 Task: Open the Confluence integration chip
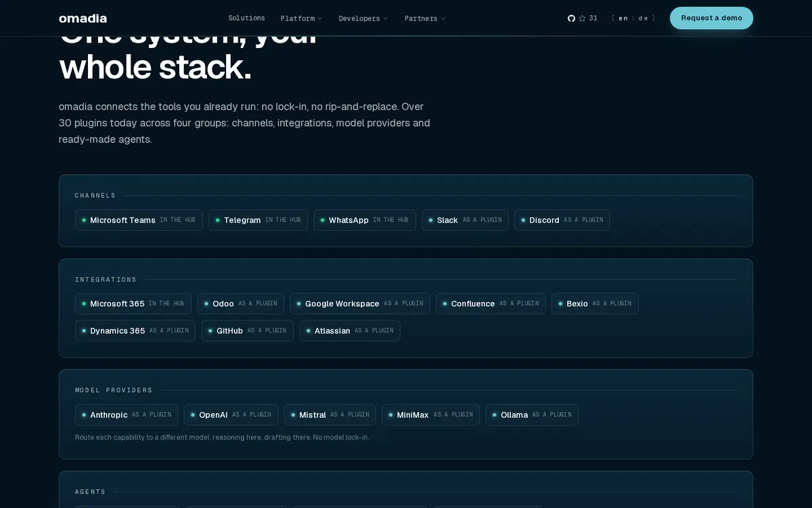click(x=491, y=303)
